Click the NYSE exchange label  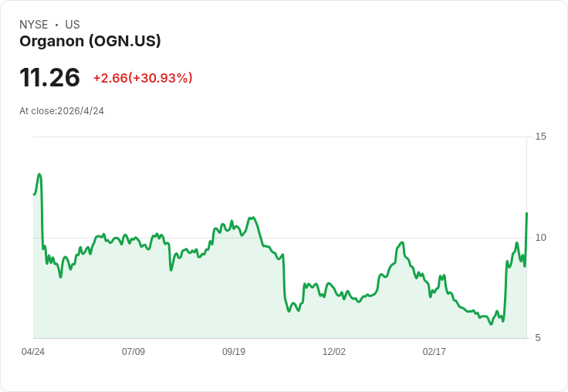pyautogui.click(x=34, y=25)
